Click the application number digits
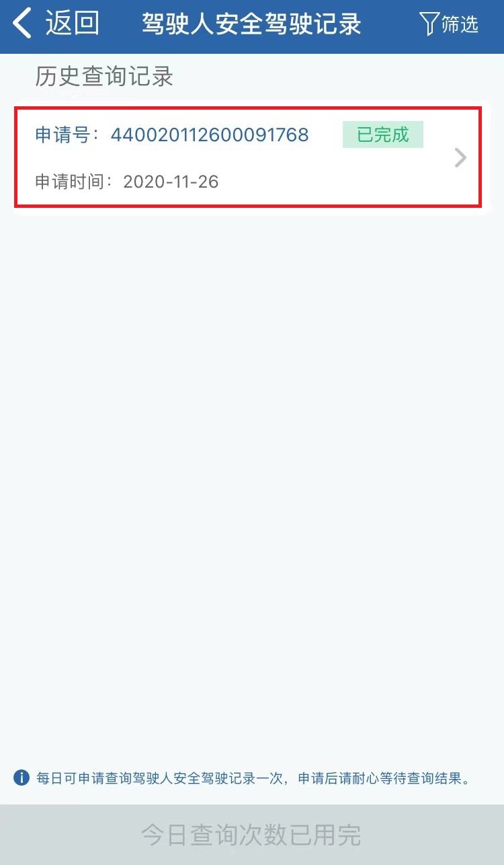 [210, 135]
